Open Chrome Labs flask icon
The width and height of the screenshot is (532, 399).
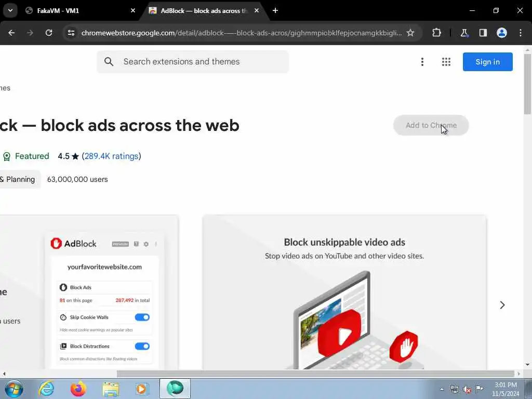pos(464,33)
